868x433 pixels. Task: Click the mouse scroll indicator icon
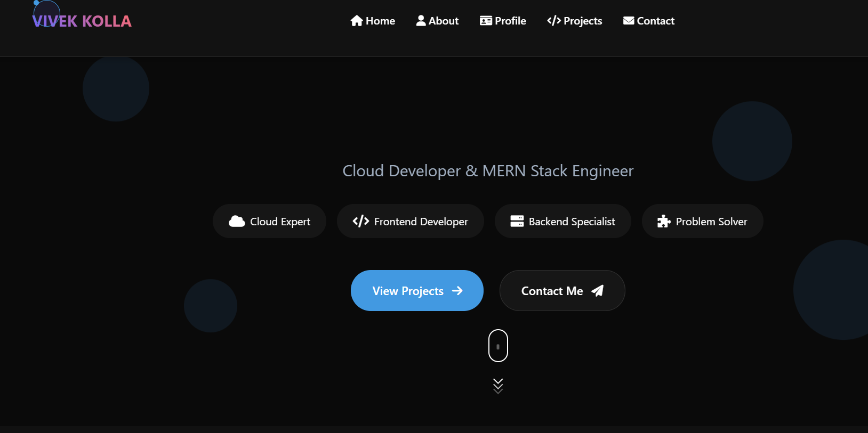tap(498, 346)
